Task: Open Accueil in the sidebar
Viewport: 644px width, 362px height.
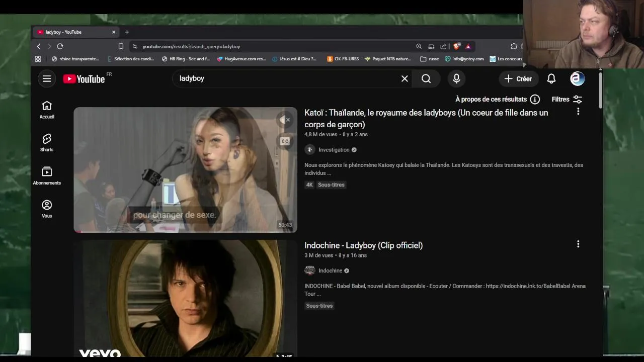Action: (47, 110)
